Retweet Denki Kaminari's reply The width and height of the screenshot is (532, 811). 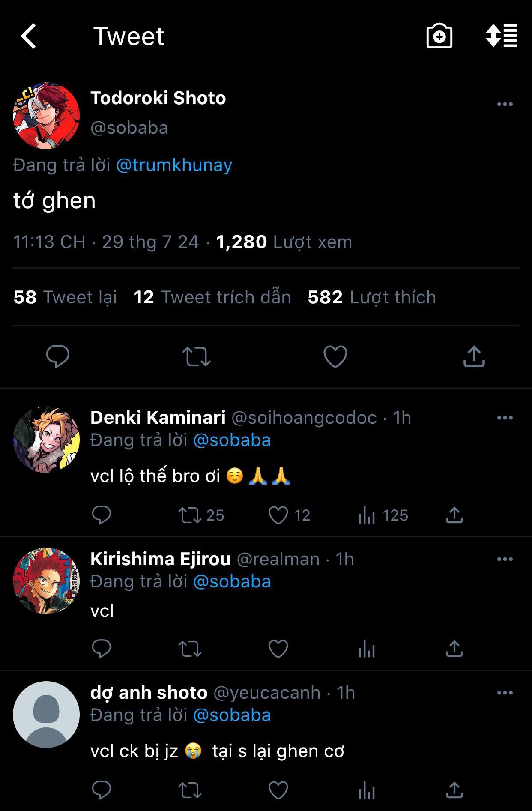click(190, 515)
